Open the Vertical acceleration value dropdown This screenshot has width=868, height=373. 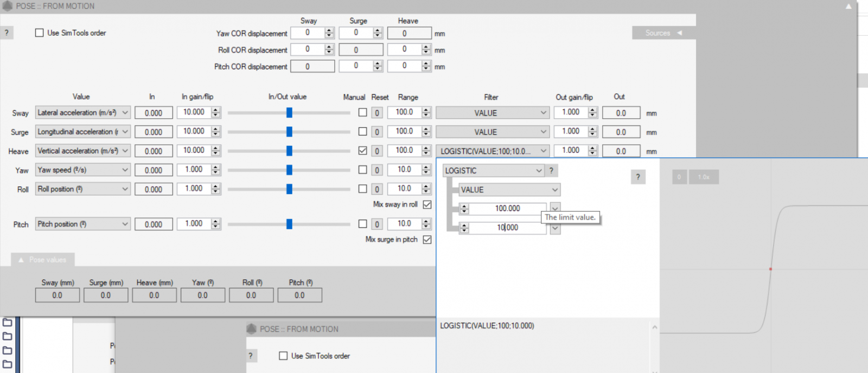coord(83,151)
